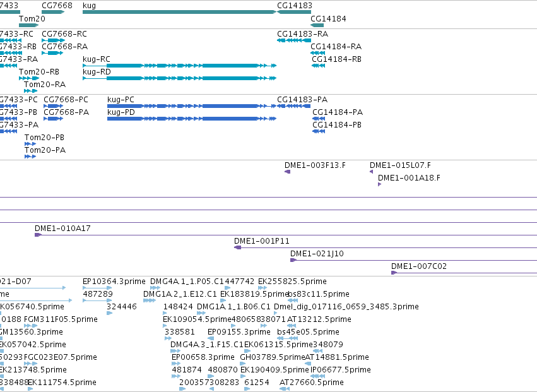Select the GH03789.5prime EST label
This screenshot has height=392, width=537.
[x=273, y=357]
